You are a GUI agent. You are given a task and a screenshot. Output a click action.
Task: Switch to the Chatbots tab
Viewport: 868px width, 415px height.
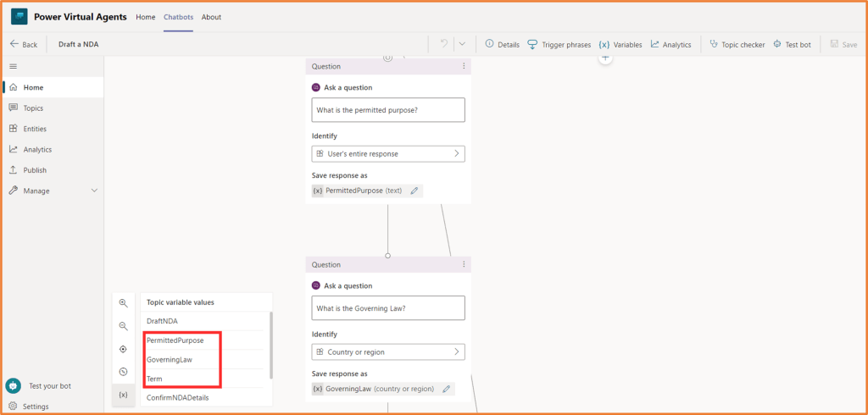178,17
